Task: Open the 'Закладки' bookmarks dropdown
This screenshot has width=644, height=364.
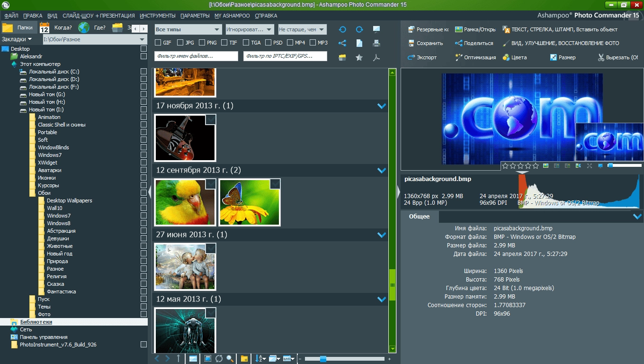Action: (17, 39)
